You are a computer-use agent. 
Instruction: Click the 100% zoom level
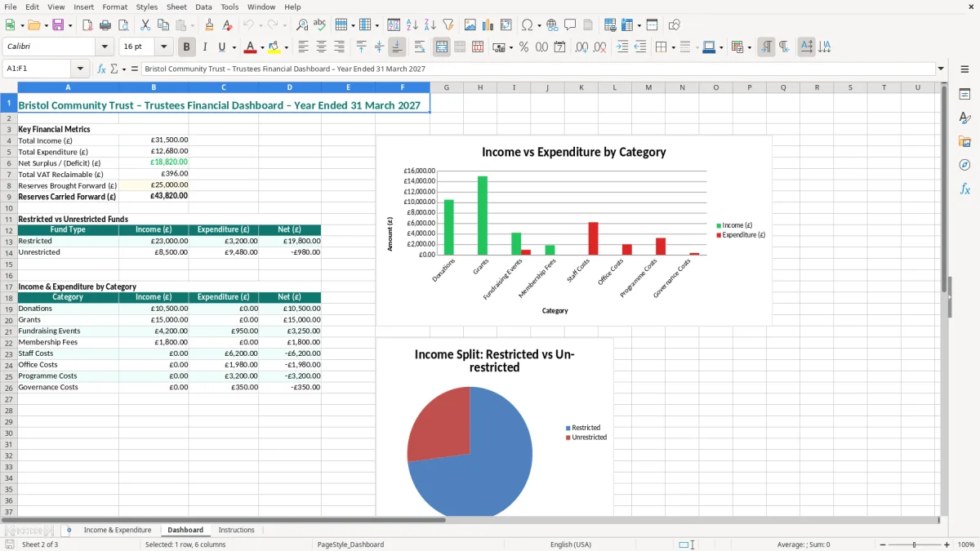pos(966,544)
